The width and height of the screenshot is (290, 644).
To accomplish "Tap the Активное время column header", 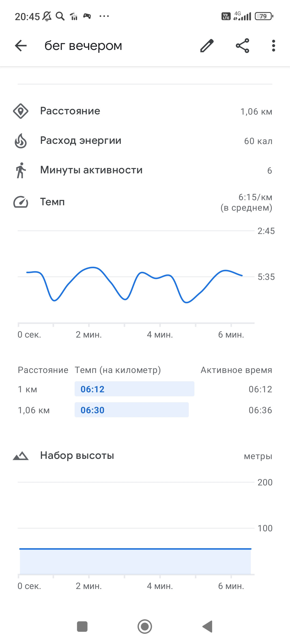I will (236, 370).
